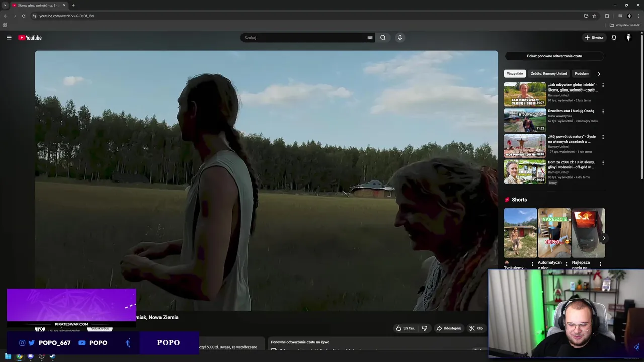Image resolution: width=644 pixels, height=362 pixels.
Task: Open the Mój powrót do natury thumbnail
Action: point(525,146)
